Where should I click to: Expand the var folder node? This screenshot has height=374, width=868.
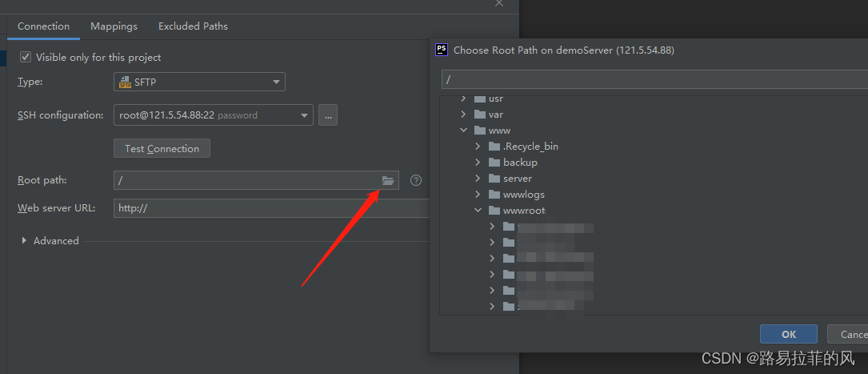point(463,115)
